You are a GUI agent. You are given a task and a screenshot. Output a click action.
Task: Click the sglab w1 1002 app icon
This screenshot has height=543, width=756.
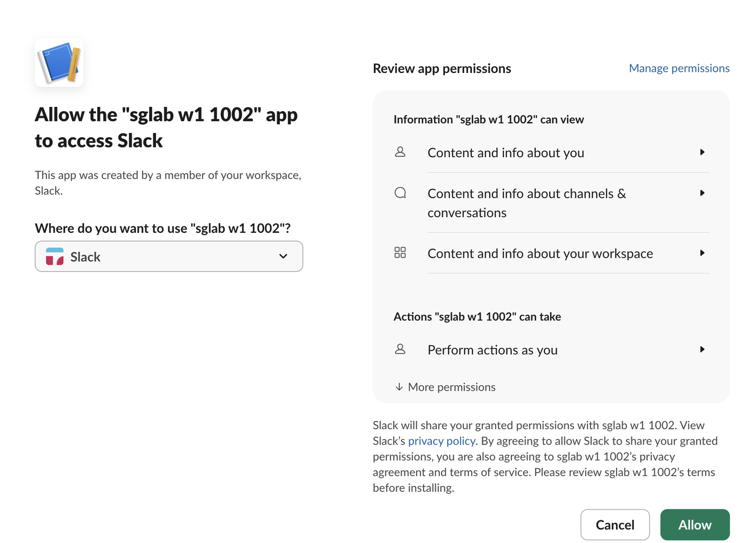(59, 63)
